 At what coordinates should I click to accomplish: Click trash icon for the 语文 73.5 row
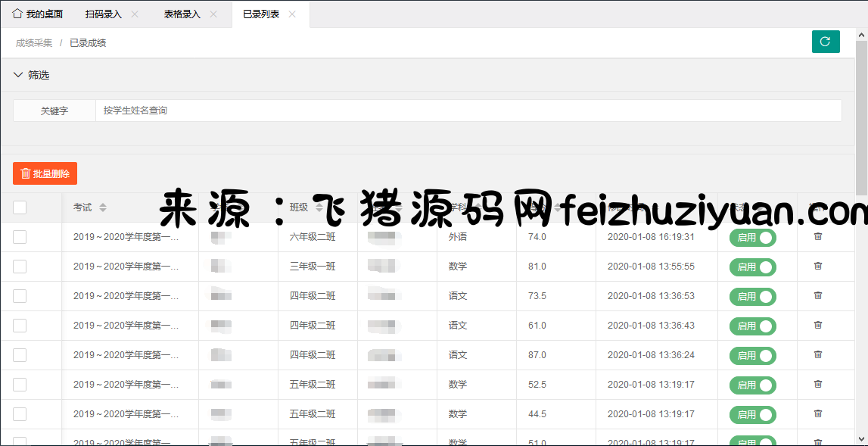pos(817,295)
